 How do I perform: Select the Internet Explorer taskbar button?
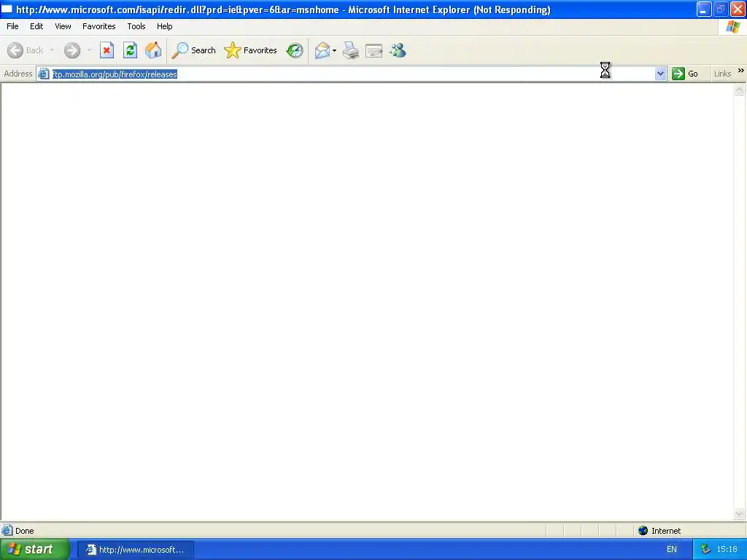tap(136, 550)
